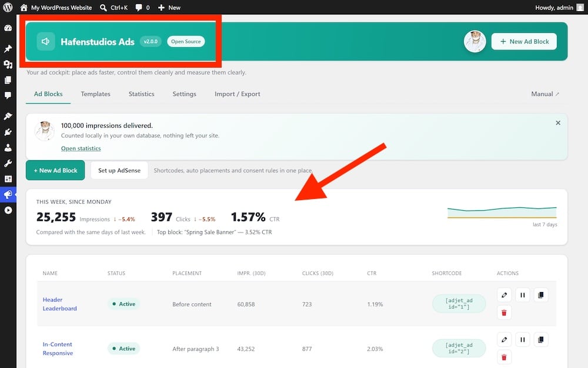Copy the adjet_ad id="2" shortcode
The image size is (588, 368).
pyautogui.click(x=459, y=349)
